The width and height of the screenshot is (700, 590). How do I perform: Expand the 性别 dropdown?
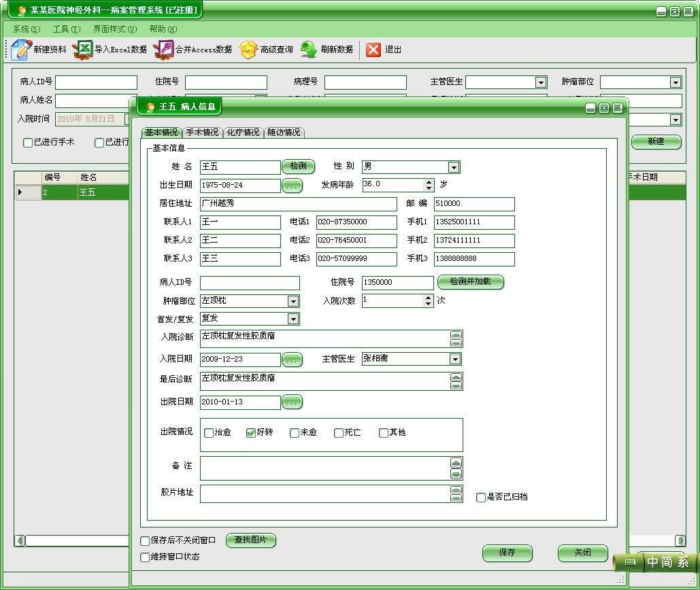454,168
